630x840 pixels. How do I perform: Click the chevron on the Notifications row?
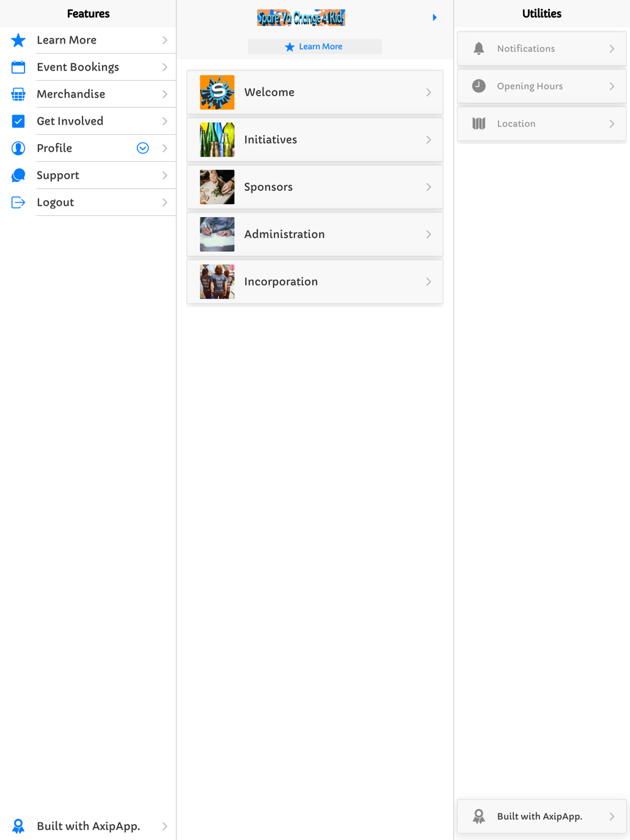pyautogui.click(x=612, y=48)
